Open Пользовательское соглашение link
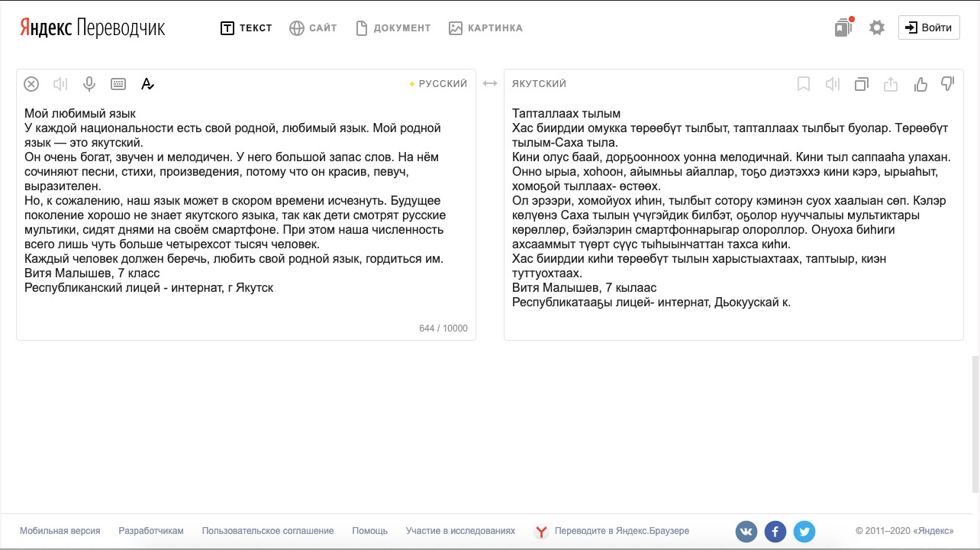Viewport: 980px width, 550px height. point(268,531)
